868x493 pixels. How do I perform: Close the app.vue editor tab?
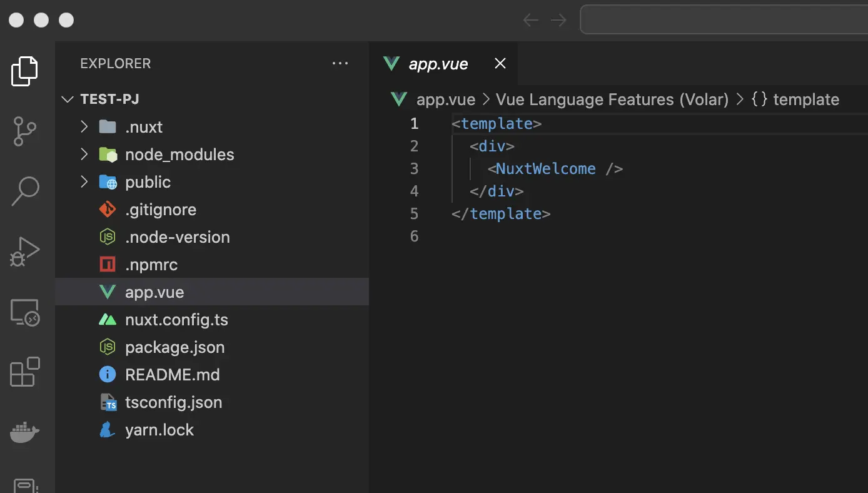click(500, 63)
